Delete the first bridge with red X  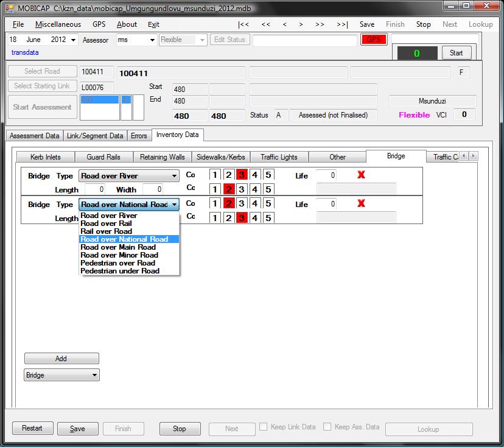click(361, 175)
